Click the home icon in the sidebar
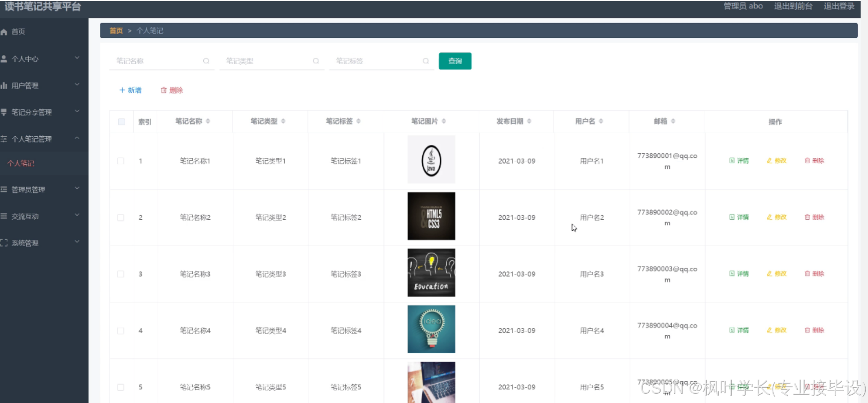 [4, 32]
